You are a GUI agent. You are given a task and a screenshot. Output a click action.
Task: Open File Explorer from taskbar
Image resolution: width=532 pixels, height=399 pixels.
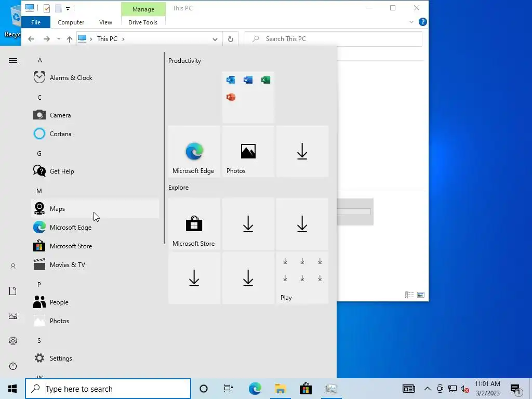tap(280, 389)
